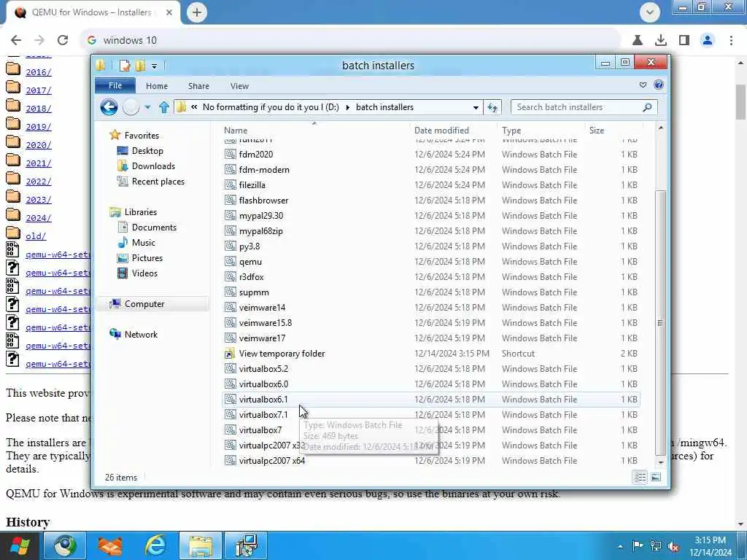Go up one folder level arrow

pos(164,107)
